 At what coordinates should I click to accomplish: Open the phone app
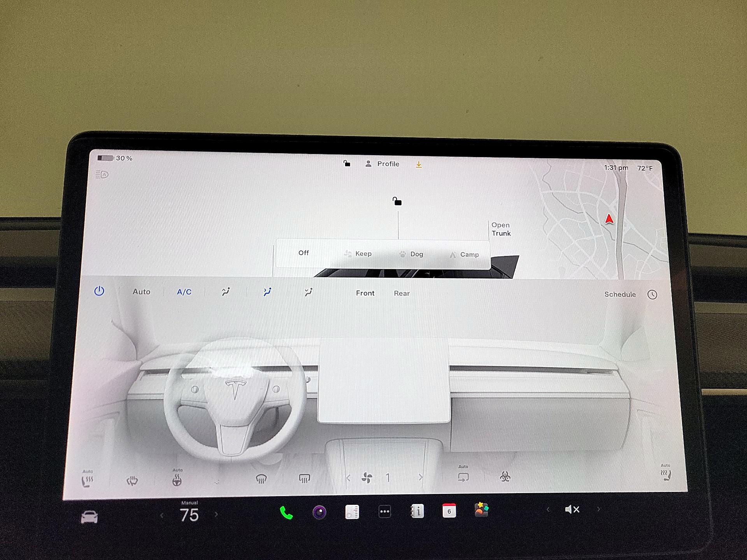286,513
